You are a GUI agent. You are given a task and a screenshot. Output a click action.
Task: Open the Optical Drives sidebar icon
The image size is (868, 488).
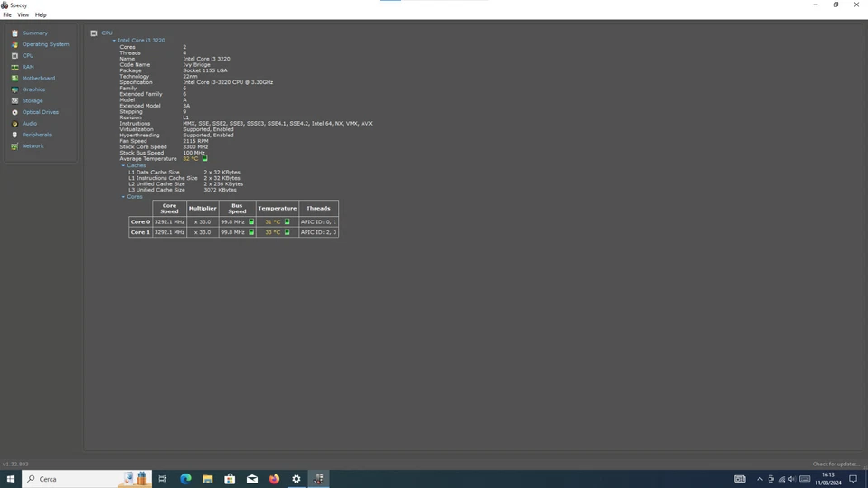(x=15, y=112)
